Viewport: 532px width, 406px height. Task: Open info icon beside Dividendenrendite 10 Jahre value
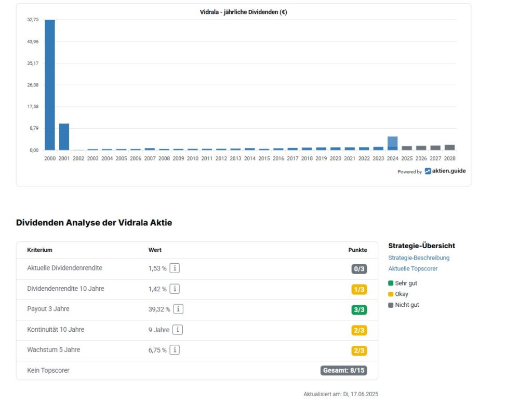click(175, 289)
